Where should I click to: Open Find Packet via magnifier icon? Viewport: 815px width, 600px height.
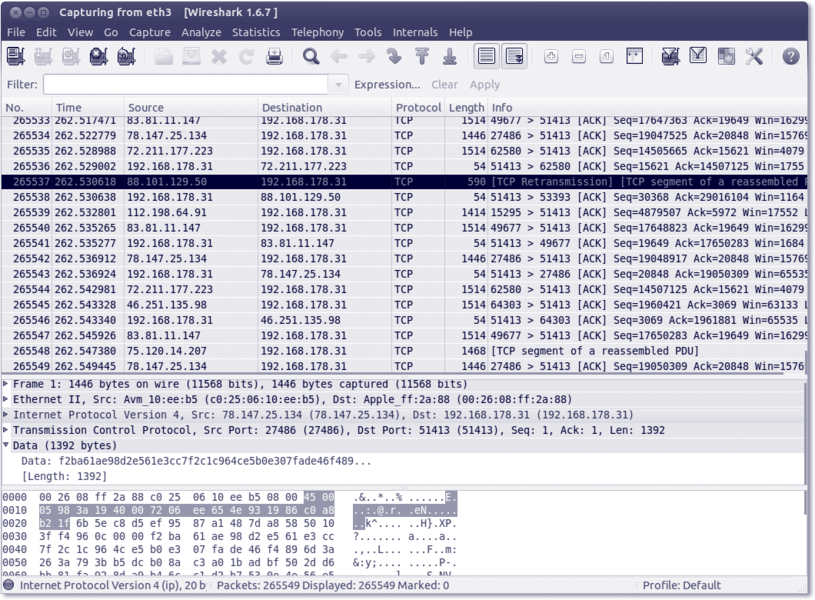click(x=311, y=57)
